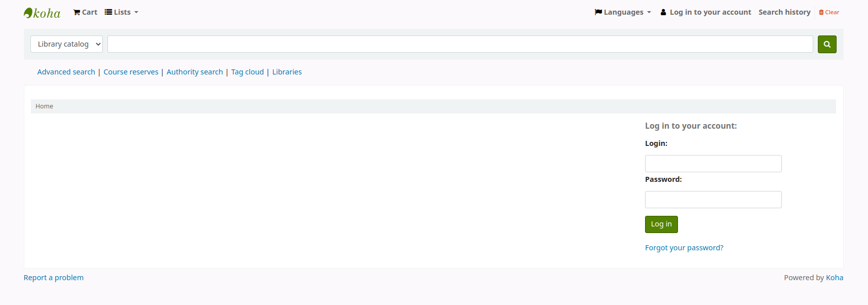Open Search history
This screenshot has height=305, width=868.
pos(784,12)
